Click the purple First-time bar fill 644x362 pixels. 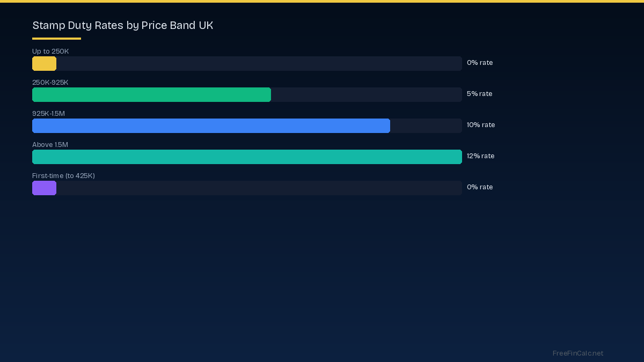[x=44, y=188]
